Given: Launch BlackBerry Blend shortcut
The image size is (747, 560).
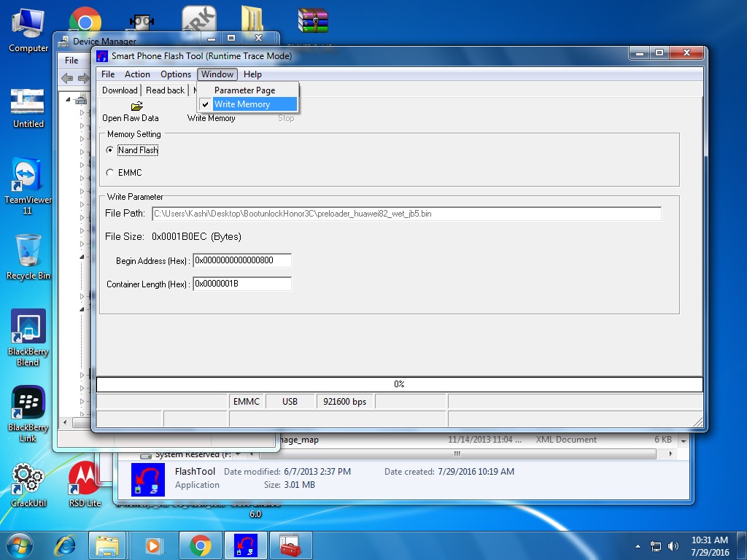Looking at the screenshot, I should [x=28, y=337].
